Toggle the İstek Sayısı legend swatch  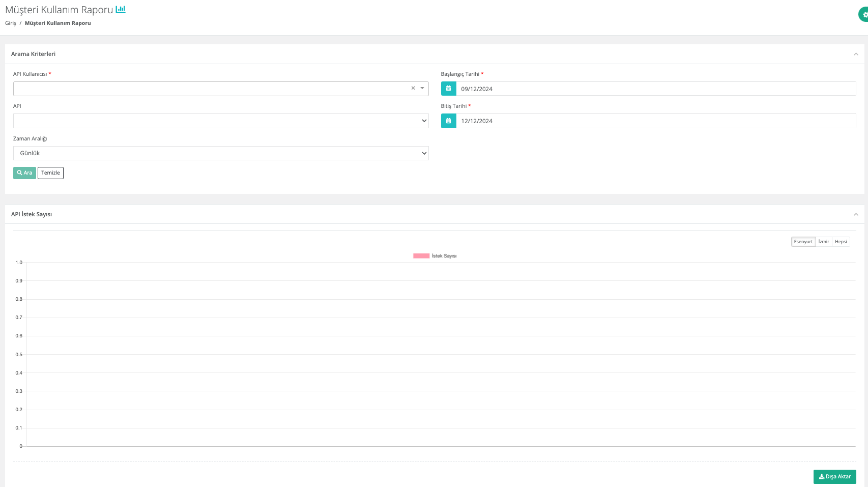pyautogui.click(x=421, y=256)
